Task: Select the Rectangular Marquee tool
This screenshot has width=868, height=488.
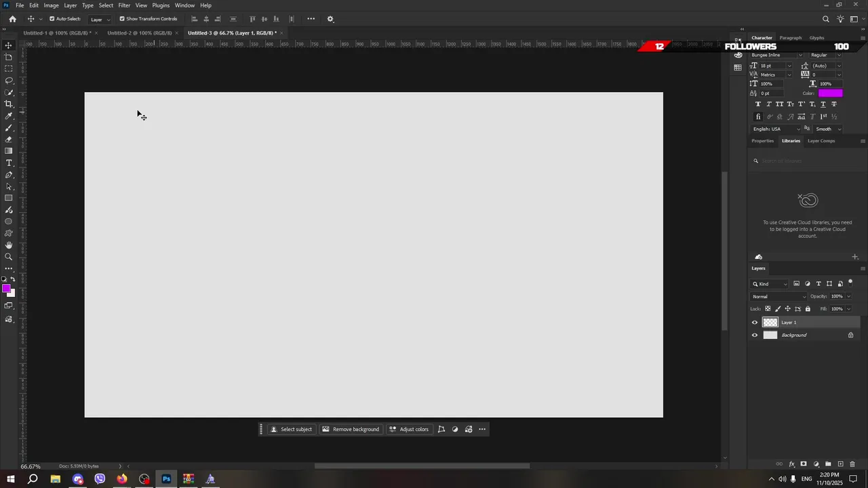Action: (9, 68)
